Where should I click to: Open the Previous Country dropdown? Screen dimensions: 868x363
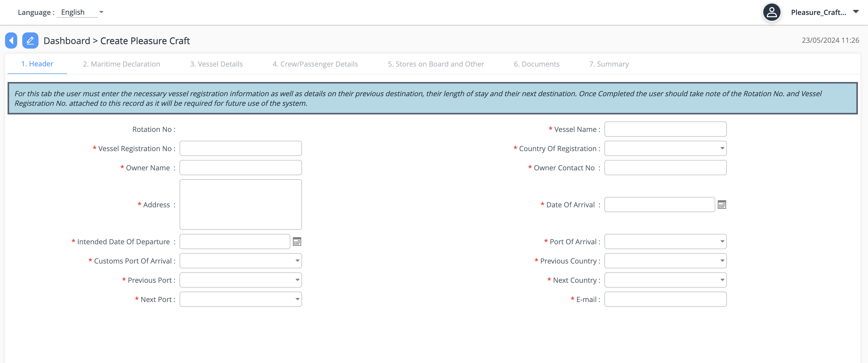click(x=665, y=261)
